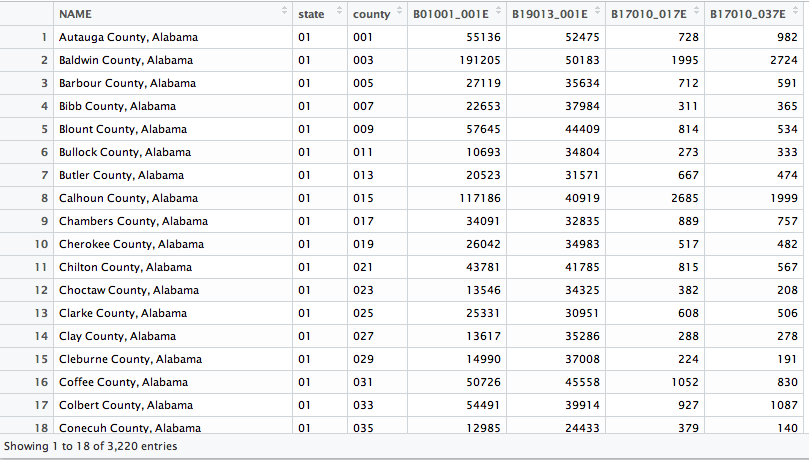Click the B17010_037E sort arrows icon

795,10
